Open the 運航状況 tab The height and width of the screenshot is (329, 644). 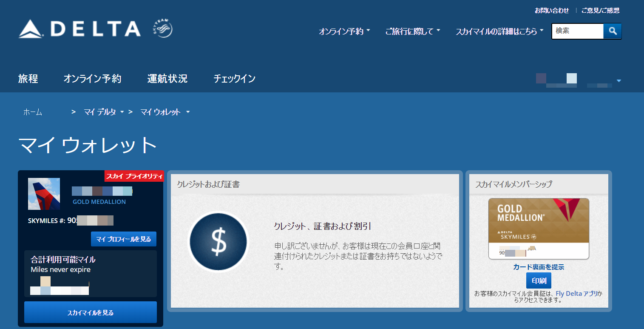[167, 79]
